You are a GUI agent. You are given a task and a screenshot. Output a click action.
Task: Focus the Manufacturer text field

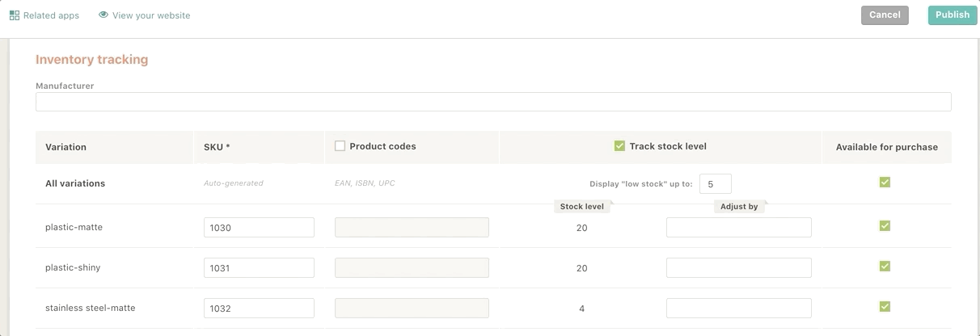tap(493, 102)
